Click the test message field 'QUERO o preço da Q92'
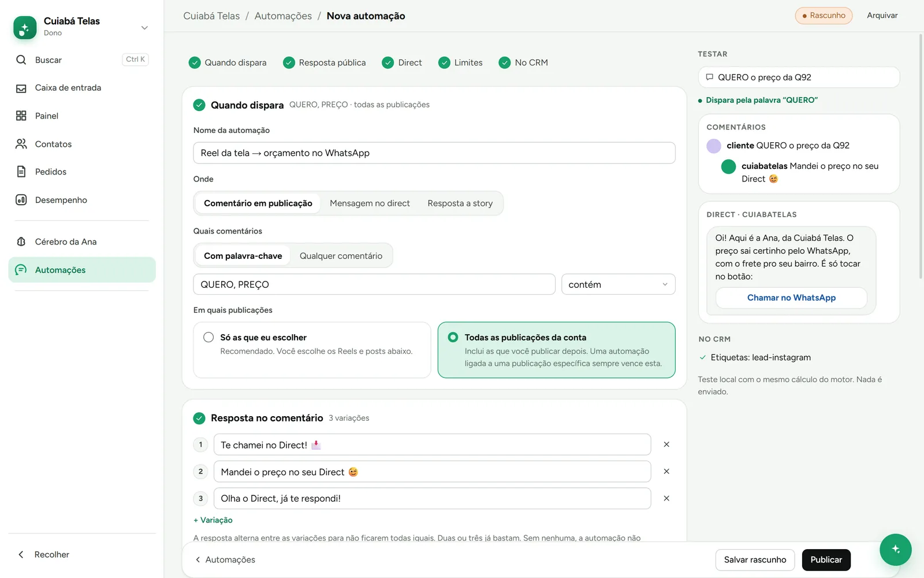This screenshot has width=924, height=578. (x=799, y=77)
